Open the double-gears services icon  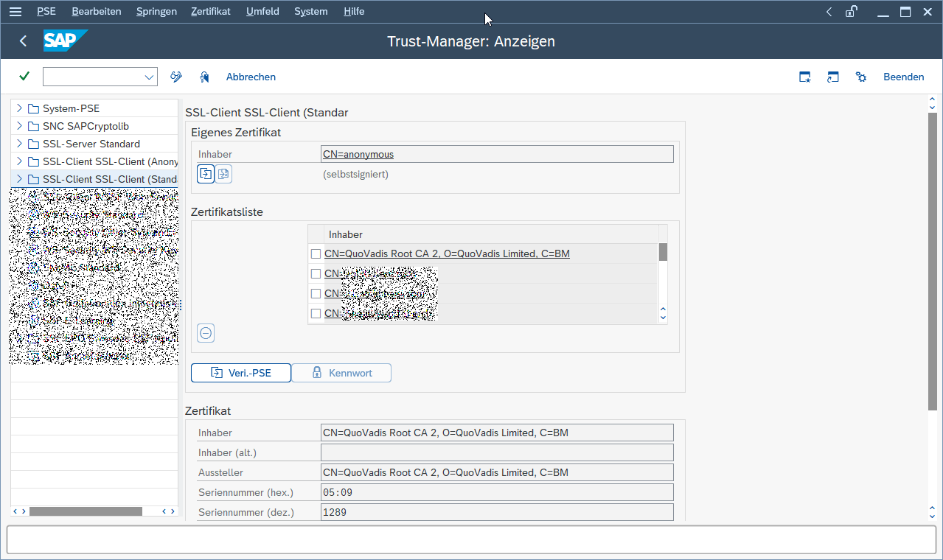[x=860, y=77]
